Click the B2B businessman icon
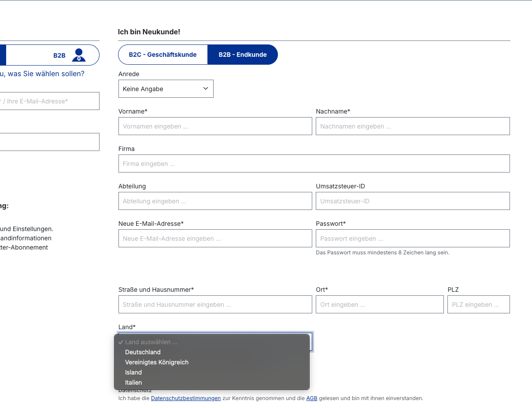The width and height of the screenshot is (532, 408). [x=79, y=55]
